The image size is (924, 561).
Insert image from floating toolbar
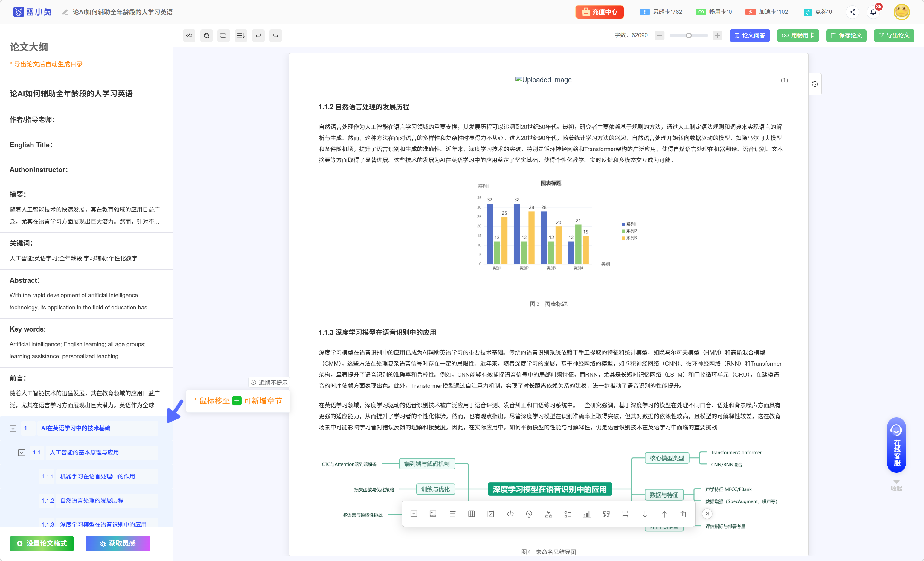click(x=433, y=514)
